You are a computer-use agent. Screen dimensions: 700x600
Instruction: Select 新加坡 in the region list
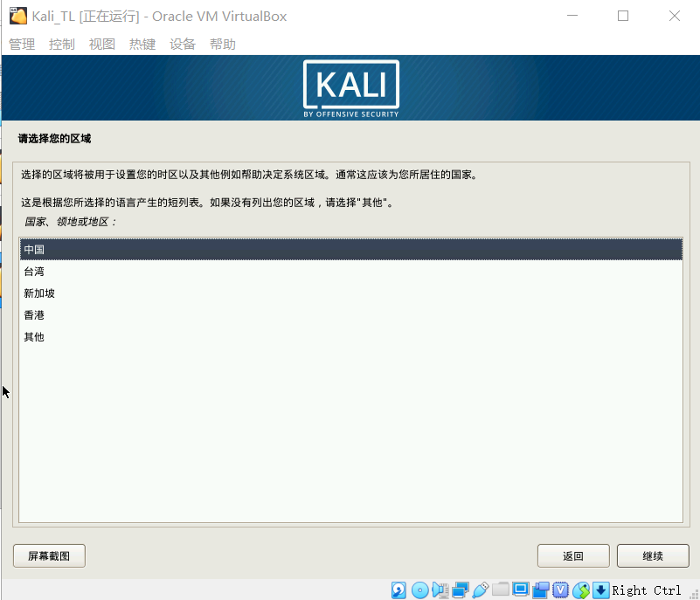coord(351,293)
